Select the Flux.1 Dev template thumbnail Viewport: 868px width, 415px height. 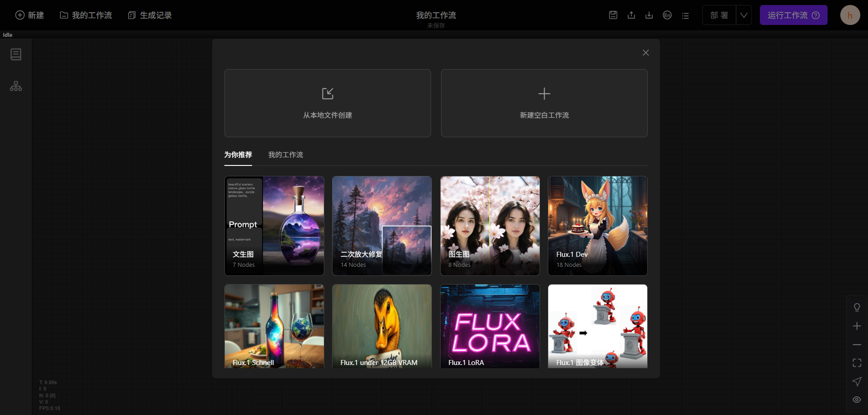tap(598, 226)
